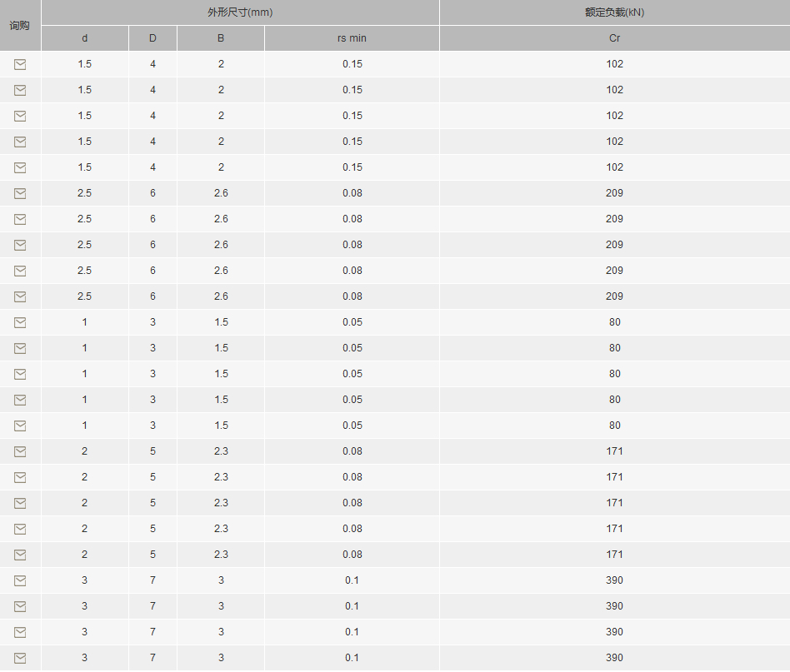Click the 额定负载(kN) header cell

pos(615,12)
